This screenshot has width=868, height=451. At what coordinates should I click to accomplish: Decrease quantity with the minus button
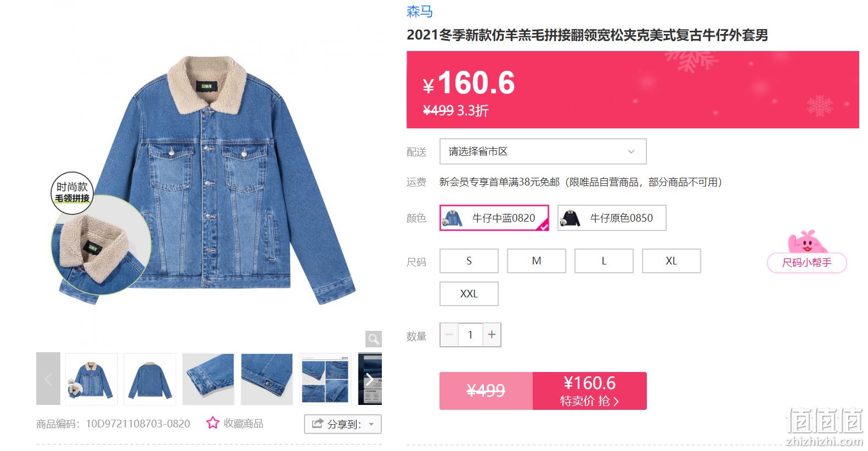pyautogui.click(x=449, y=334)
